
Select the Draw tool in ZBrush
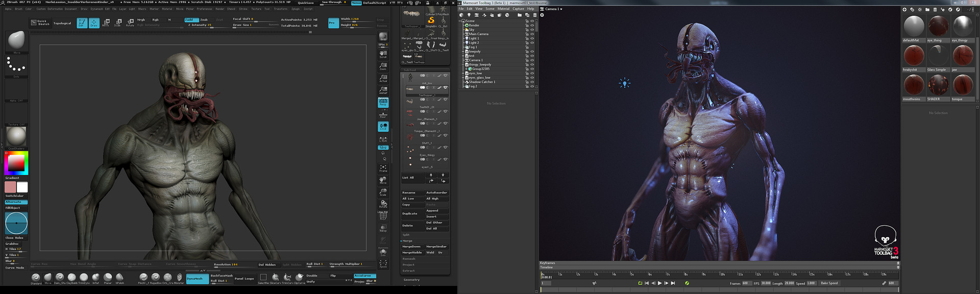(x=94, y=23)
